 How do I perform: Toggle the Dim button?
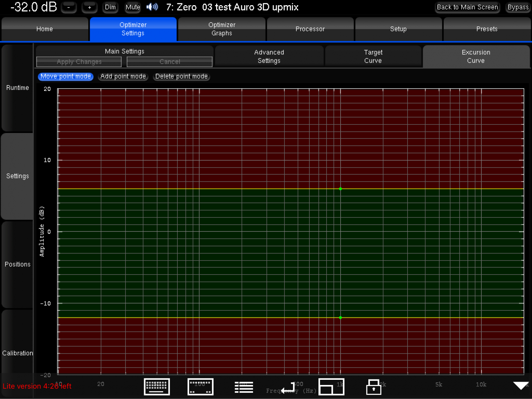click(x=110, y=7)
